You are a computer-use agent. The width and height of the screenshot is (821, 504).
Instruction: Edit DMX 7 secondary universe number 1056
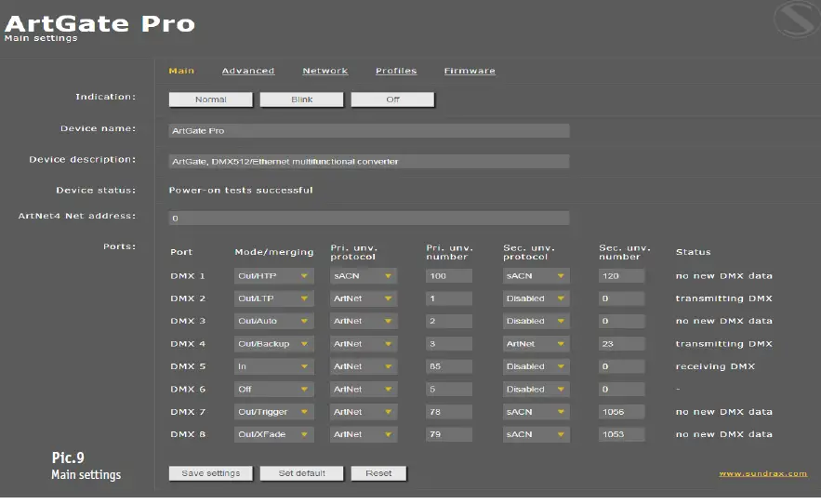(621, 412)
